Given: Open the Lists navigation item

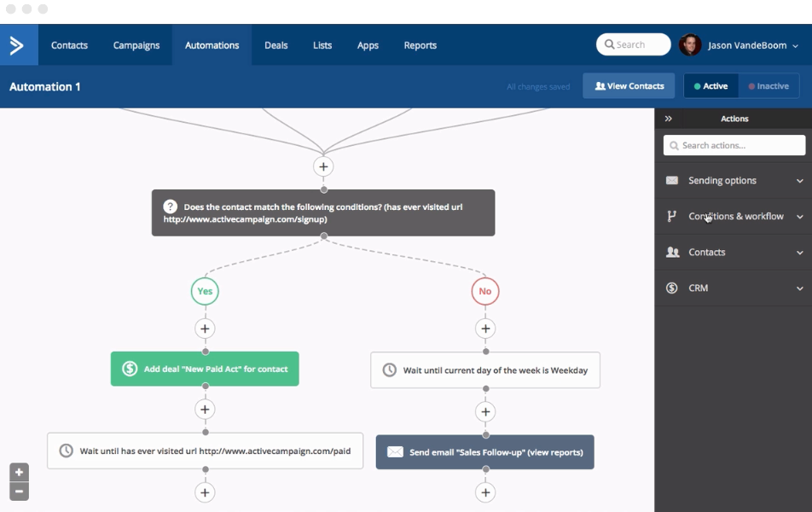Looking at the screenshot, I should tap(322, 45).
